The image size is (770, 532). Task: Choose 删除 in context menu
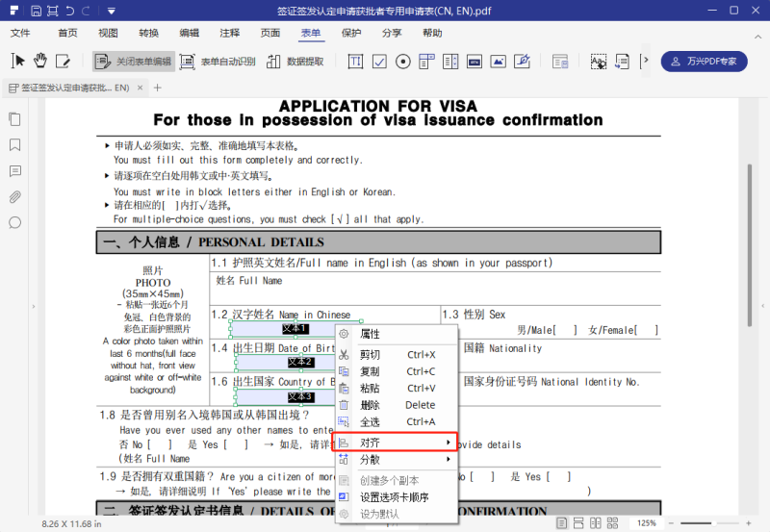point(397,405)
